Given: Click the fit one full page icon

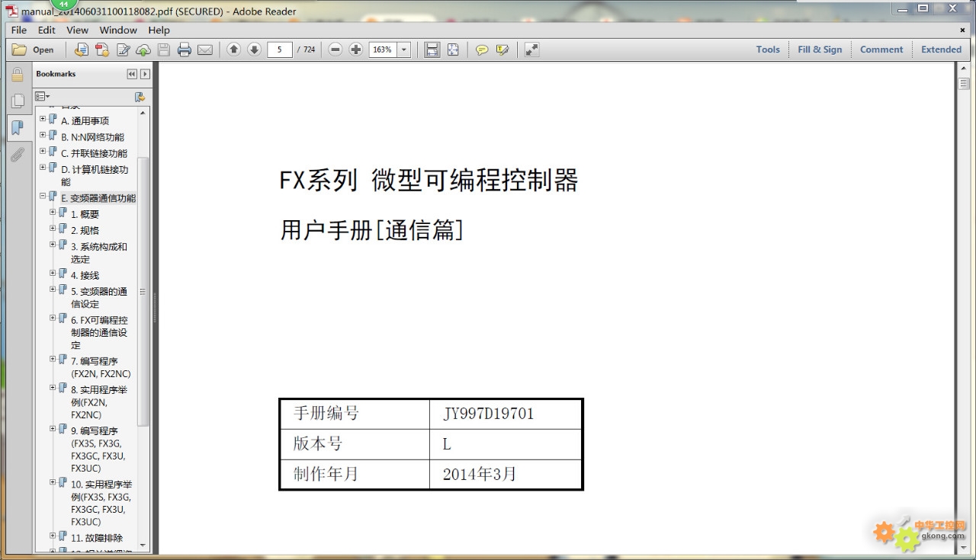Looking at the screenshot, I should point(453,50).
